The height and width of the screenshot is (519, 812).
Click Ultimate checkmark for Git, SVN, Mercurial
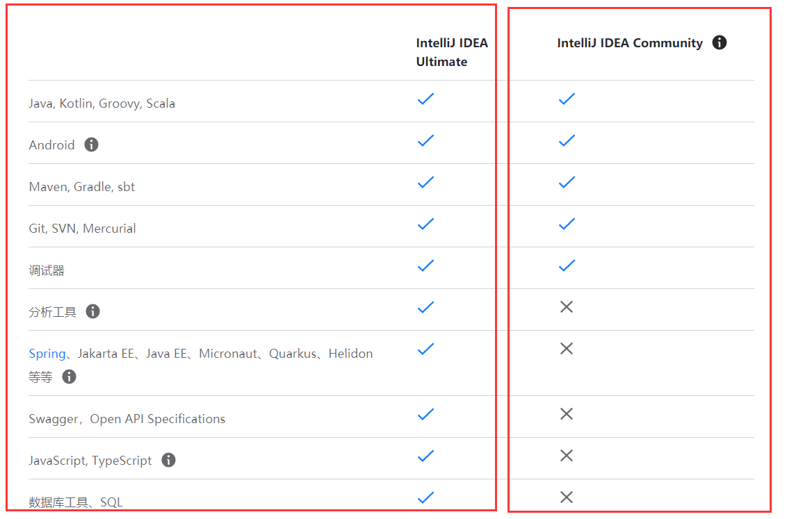(425, 224)
